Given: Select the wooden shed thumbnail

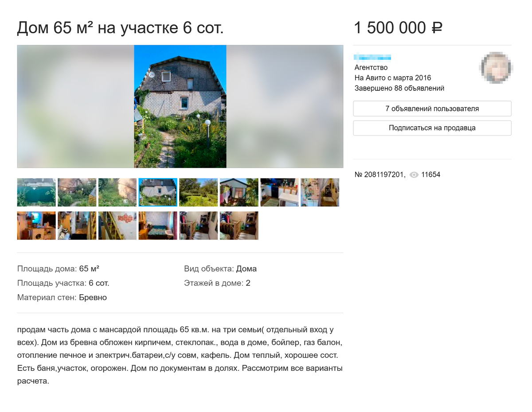Looking at the screenshot, I should (239, 192).
